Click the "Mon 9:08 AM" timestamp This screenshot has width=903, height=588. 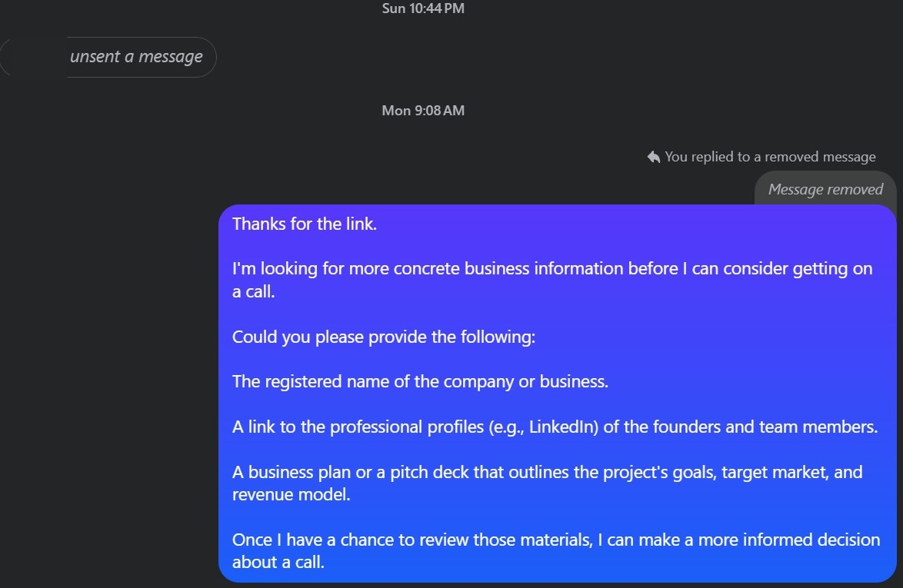(x=423, y=111)
